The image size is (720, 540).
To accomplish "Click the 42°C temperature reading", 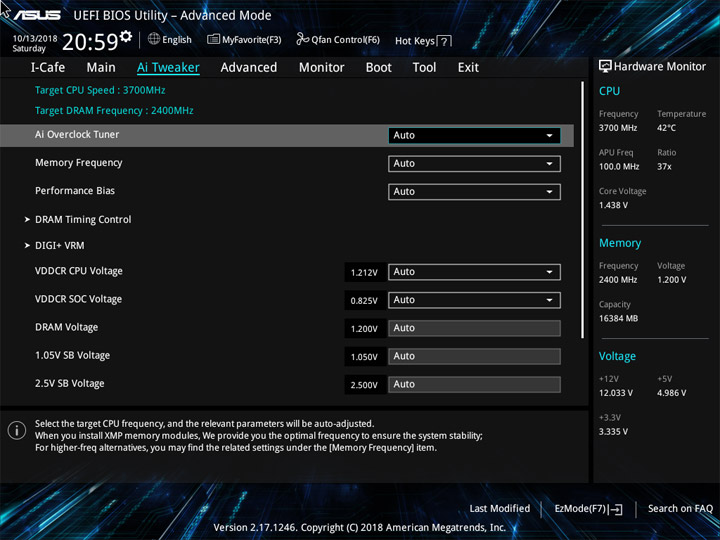I will 666,128.
